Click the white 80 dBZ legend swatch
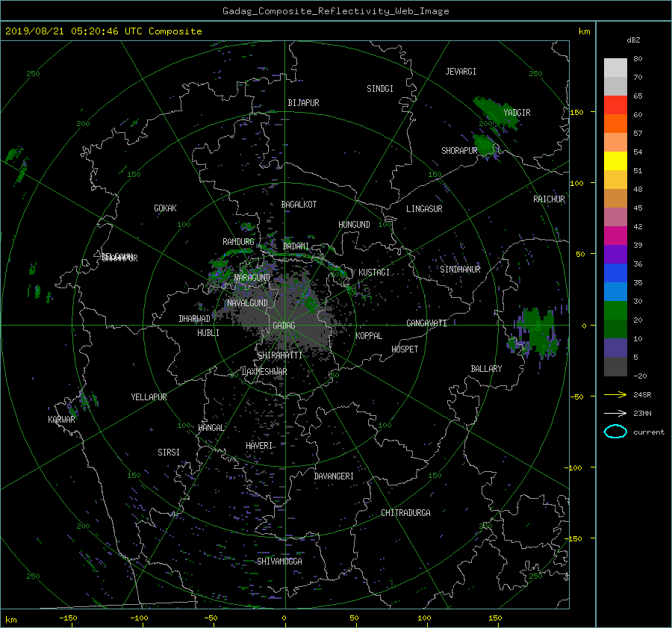 [615, 67]
